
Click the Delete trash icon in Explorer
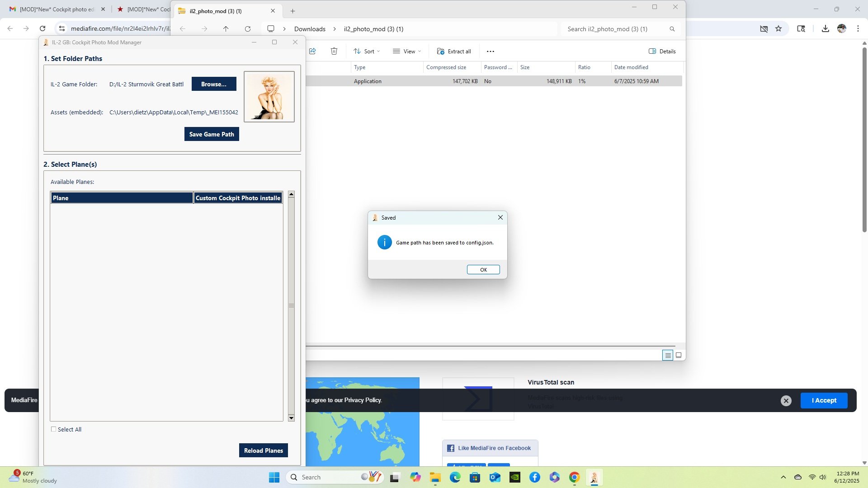[334, 51]
